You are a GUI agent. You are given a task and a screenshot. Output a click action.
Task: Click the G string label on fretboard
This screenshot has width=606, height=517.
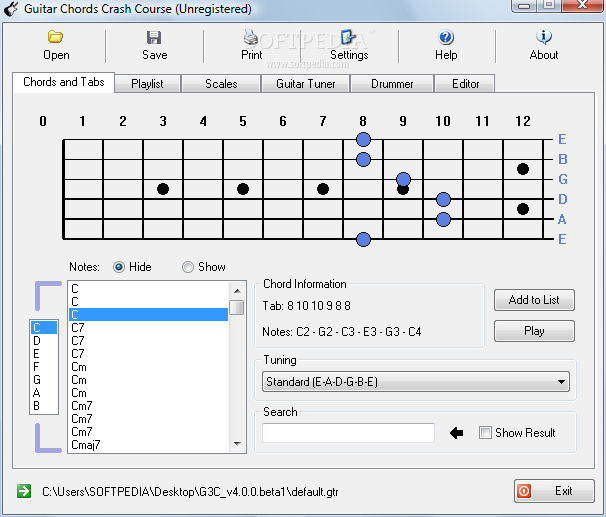(563, 179)
